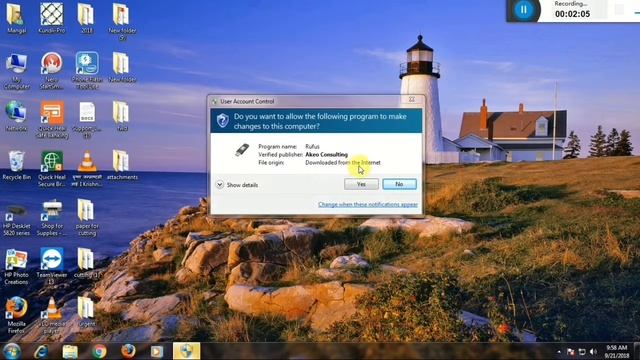Open the volume control tray icon

[x=593, y=351]
